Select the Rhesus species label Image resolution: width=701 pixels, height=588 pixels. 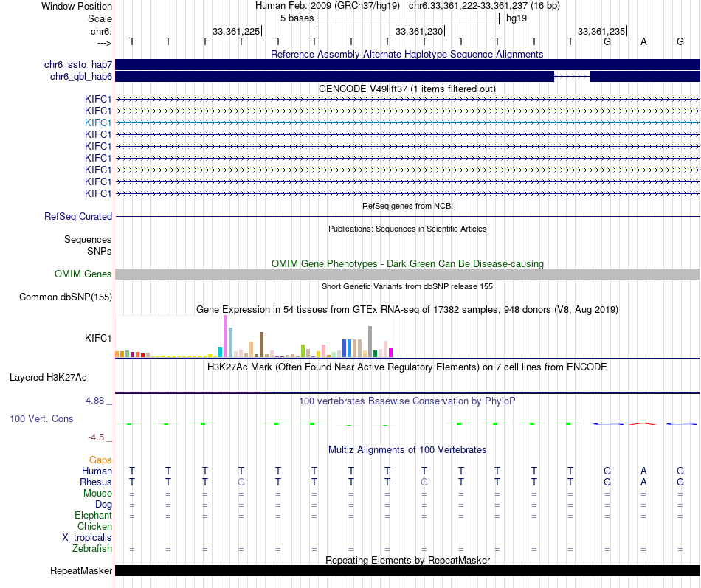pyautogui.click(x=95, y=482)
